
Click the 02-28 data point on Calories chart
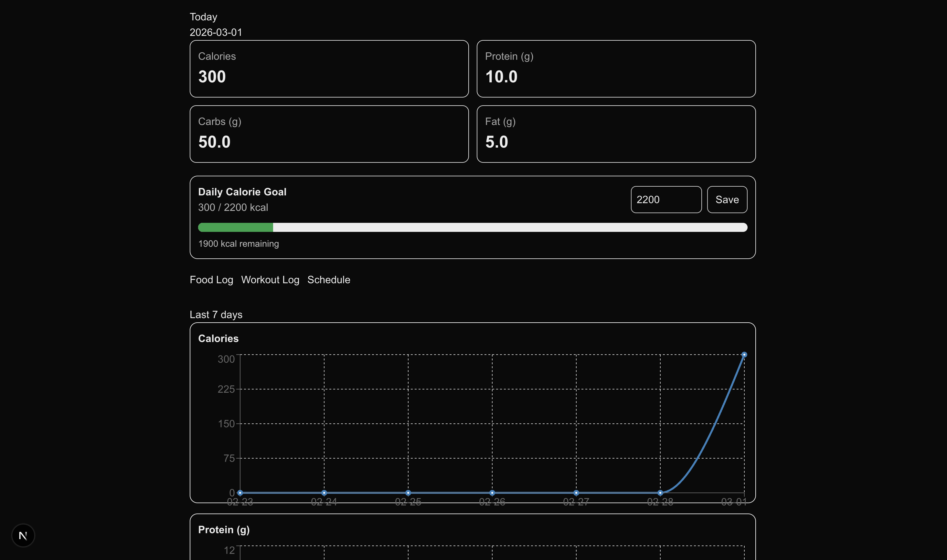tap(660, 493)
